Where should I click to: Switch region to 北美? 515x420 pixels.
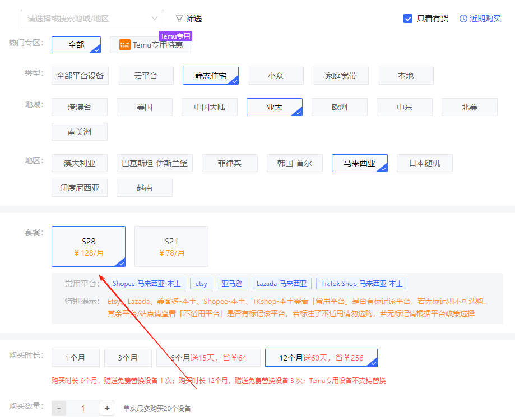[470, 107]
